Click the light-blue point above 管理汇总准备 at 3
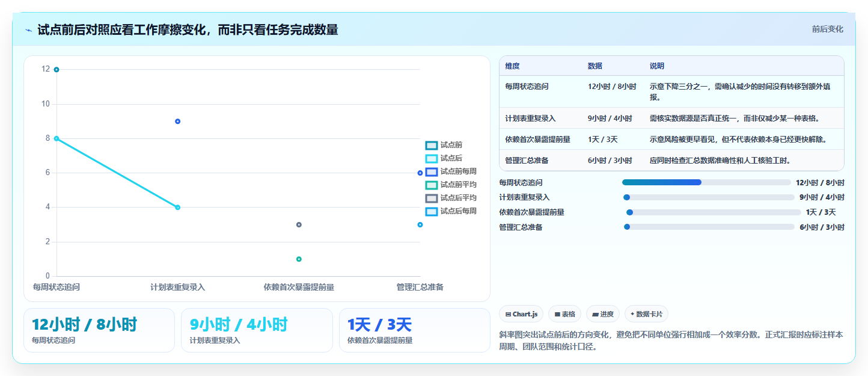This screenshot has width=868, height=376. [420, 225]
